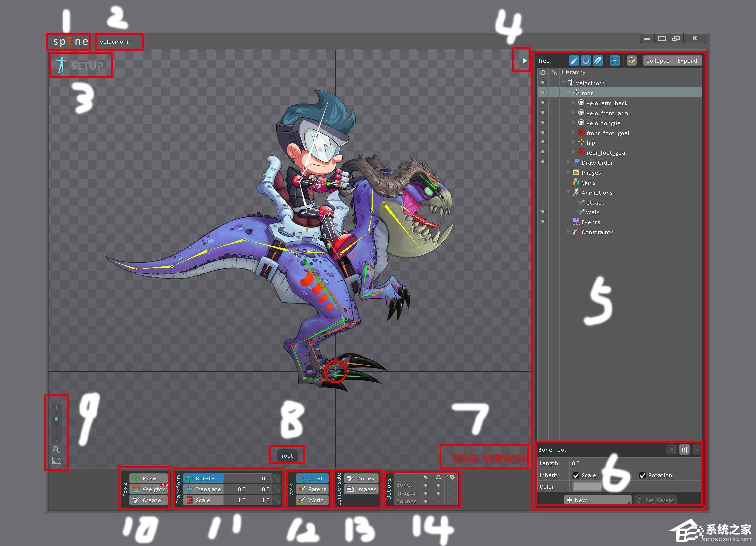Switch mode using the SETUP label
Image resolution: width=756 pixels, height=546 pixels.
80,66
